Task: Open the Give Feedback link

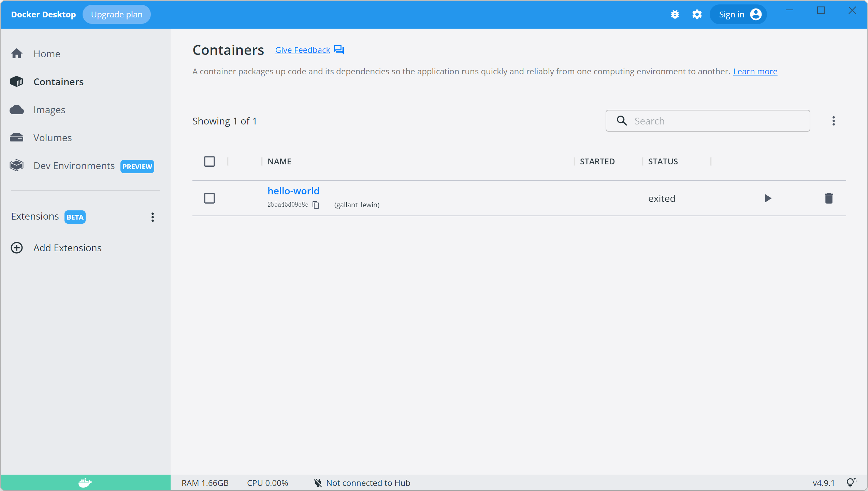Action: tap(303, 50)
